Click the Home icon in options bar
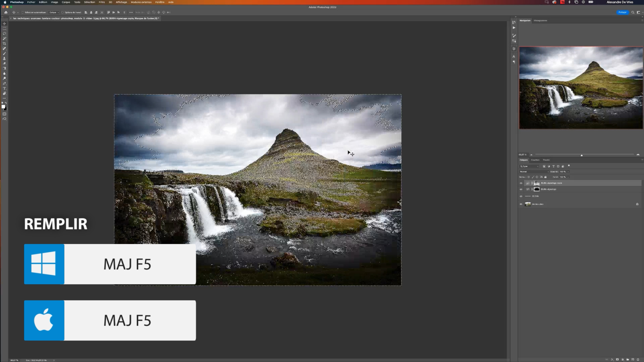The image size is (644, 362). 6,12
